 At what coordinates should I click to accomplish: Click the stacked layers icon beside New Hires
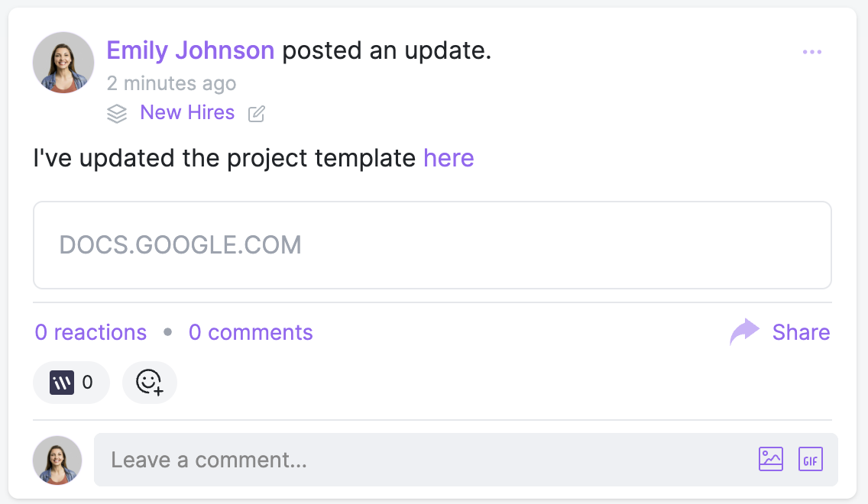coord(117,114)
